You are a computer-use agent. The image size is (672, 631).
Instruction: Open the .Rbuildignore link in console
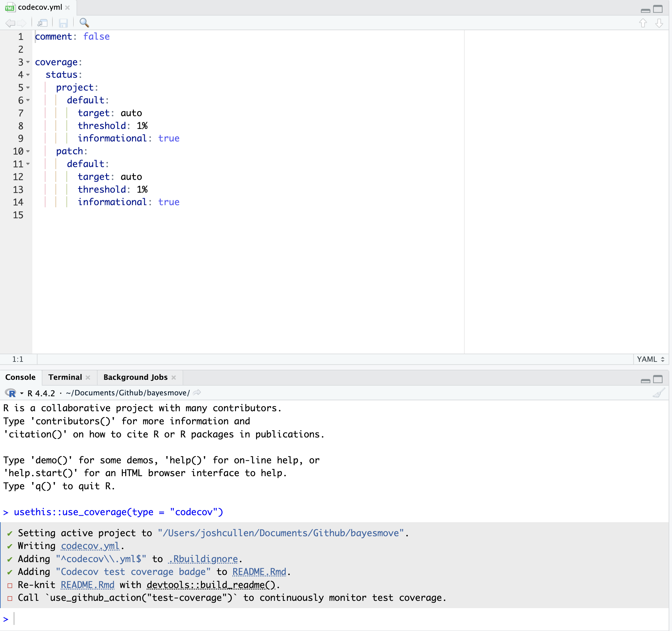click(x=203, y=559)
